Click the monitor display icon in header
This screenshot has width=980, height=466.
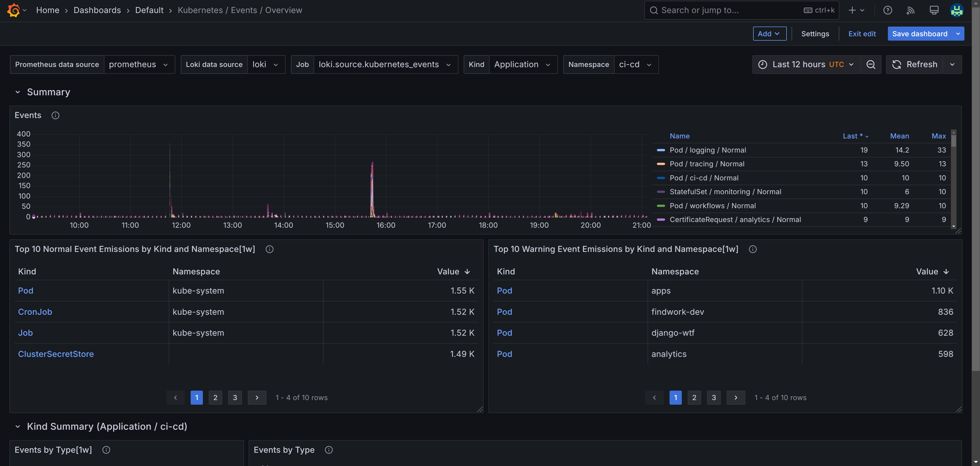[x=934, y=10]
